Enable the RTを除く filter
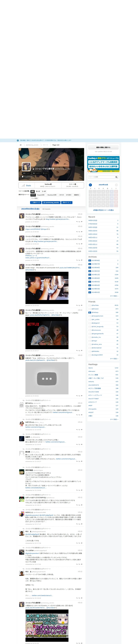138x644 pixels. pyautogui.click(x=69, y=195)
